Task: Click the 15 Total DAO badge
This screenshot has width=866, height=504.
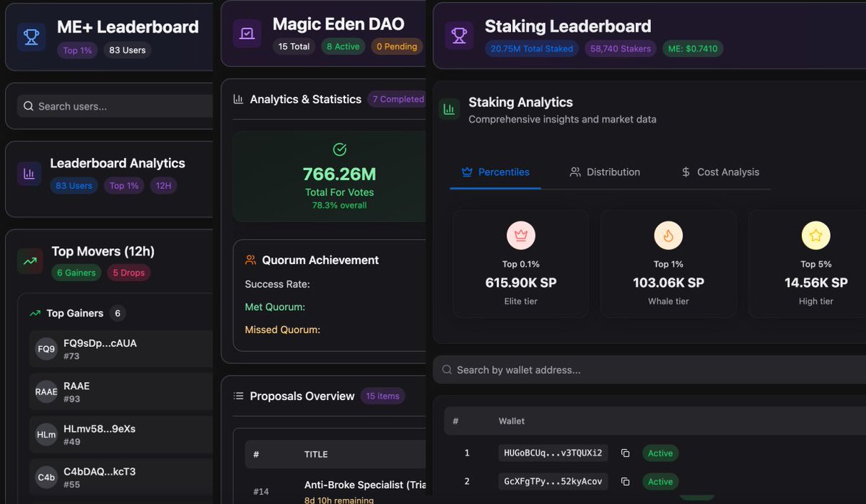Action: pyautogui.click(x=294, y=47)
